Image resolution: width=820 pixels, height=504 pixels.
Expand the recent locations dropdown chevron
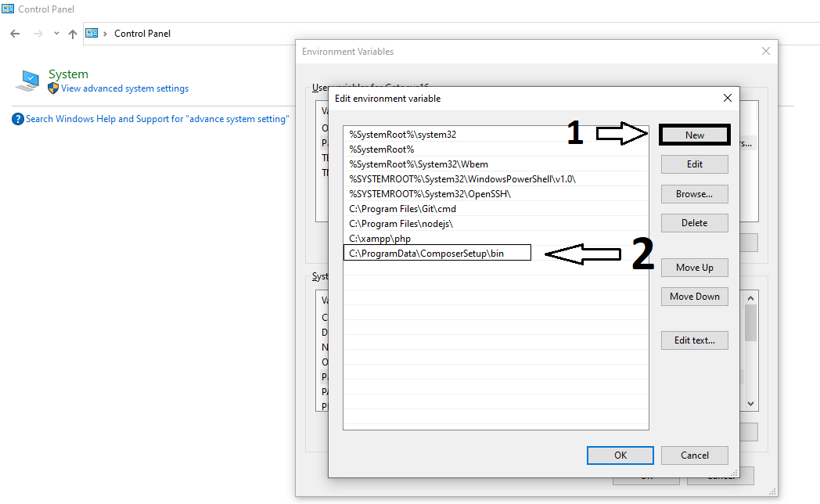(x=56, y=34)
